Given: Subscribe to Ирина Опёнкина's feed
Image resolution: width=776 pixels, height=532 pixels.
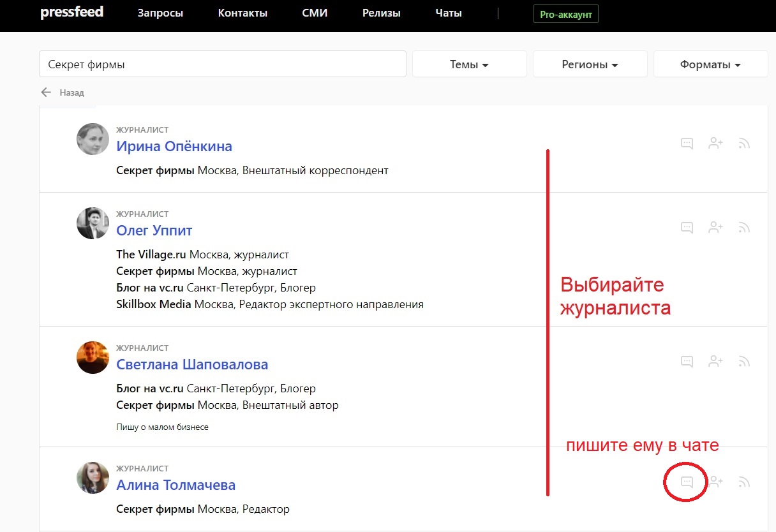Looking at the screenshot, I should tap(743, 144).
